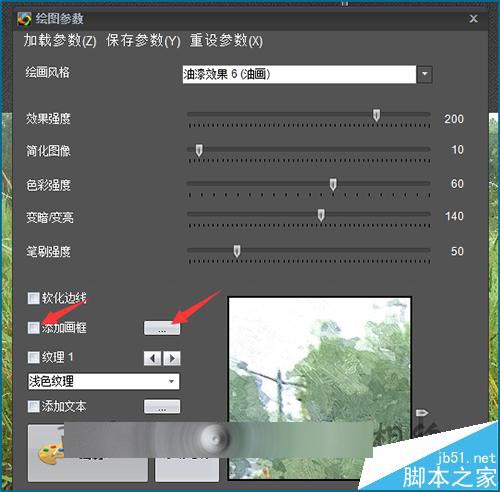Click the 效果强度 value 200
Viewport: 500px width, 492px height.
pyautogui.click(x=454, y=119)
